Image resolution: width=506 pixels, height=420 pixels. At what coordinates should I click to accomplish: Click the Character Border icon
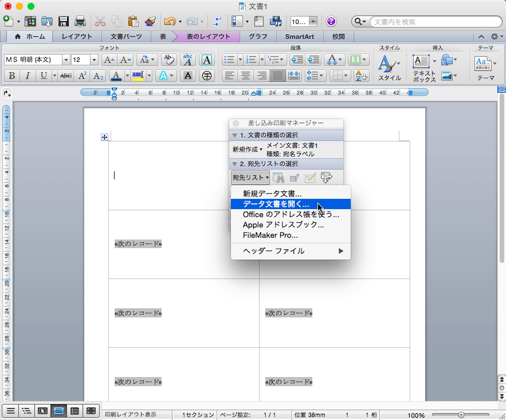point(206,60)
